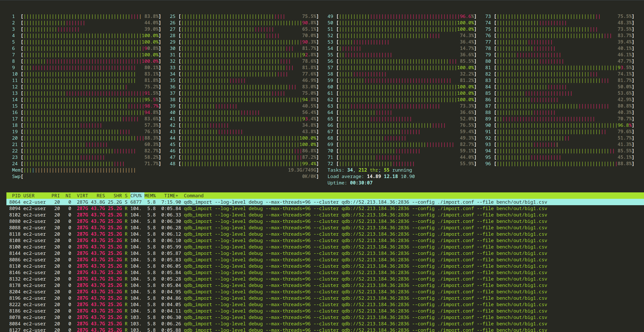Click the TIME+ column header
The width and height of the screenshot is (644, 332).
coord(171,196)
